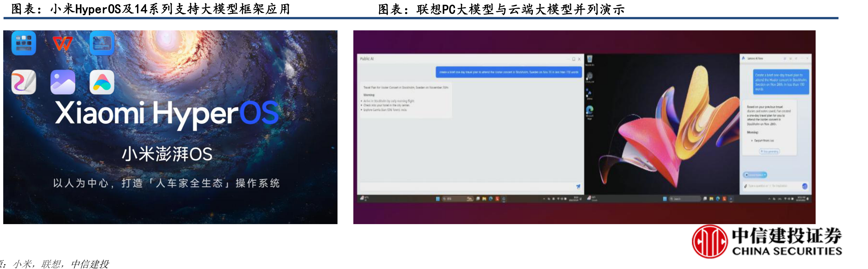The image size is (868, 269).
Task: Open the Recycle Bin desktop icon
Action: point(590,61)
